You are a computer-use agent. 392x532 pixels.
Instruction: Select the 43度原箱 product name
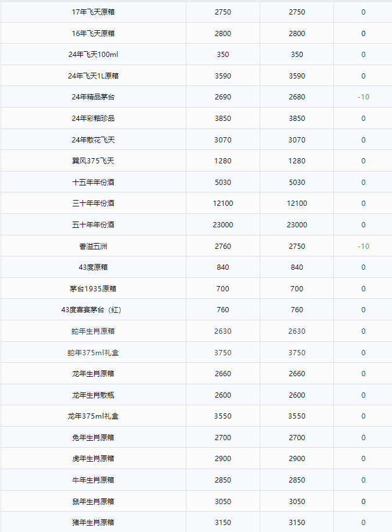(x=93, y=267)
